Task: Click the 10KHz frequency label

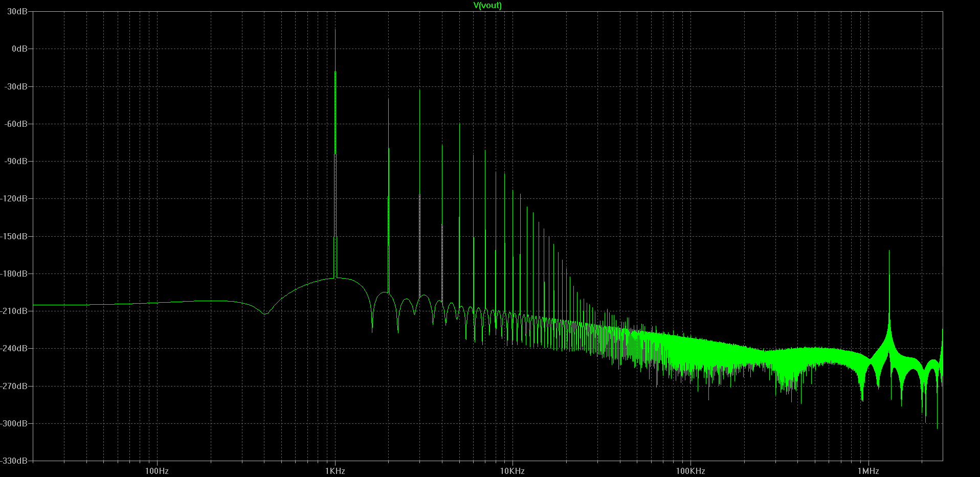Action: click(513, 471)
